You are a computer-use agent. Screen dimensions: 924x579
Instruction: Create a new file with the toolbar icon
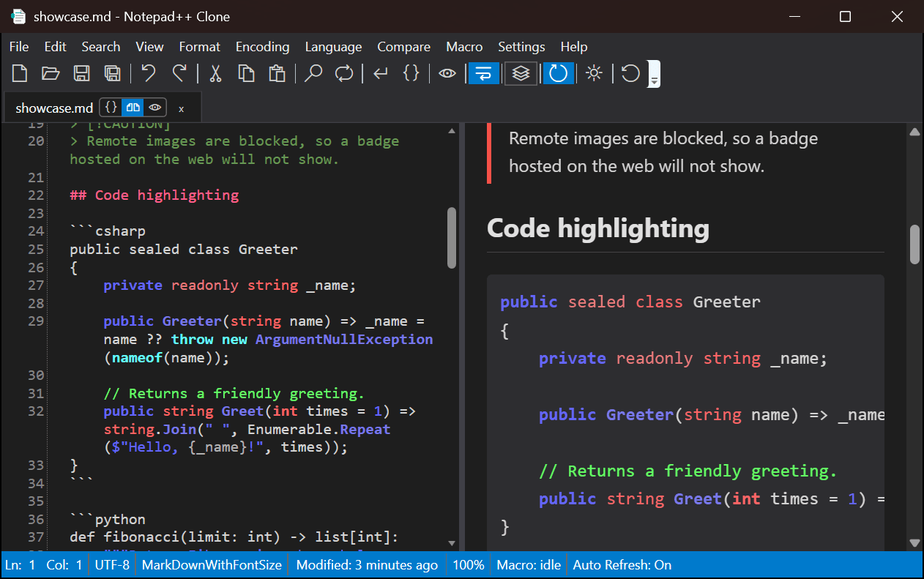coord(20,73)
